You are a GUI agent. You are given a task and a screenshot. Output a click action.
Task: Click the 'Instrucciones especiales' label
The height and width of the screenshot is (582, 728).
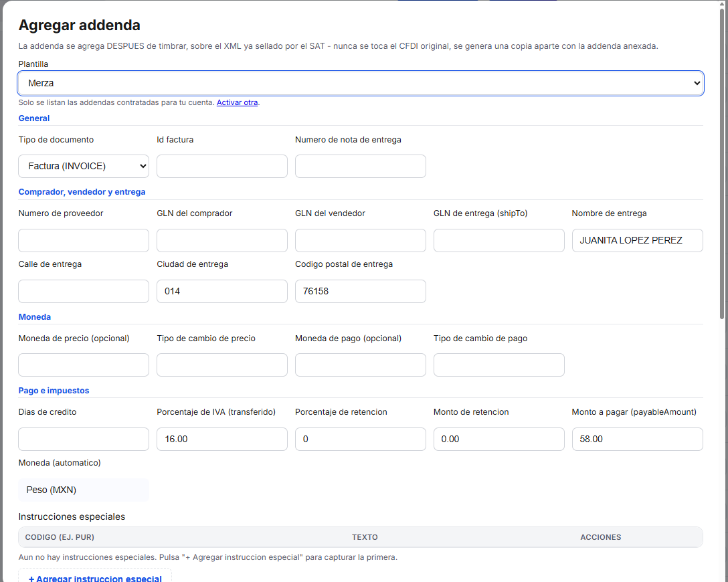[72, 516]
